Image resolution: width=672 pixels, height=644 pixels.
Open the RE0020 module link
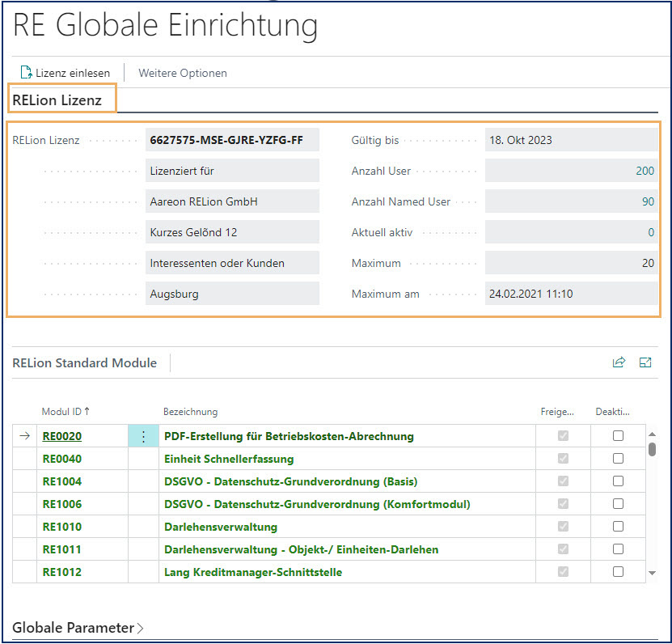coord(61,435)
